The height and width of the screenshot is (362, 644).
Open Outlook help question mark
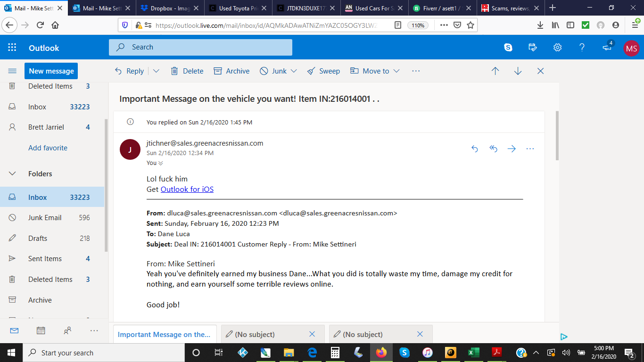pos(582,48)
